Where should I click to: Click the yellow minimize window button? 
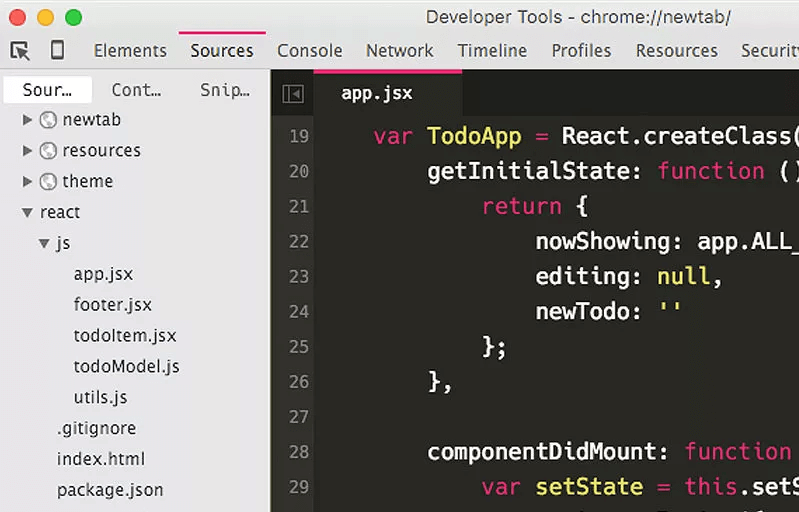pos(45,17)
